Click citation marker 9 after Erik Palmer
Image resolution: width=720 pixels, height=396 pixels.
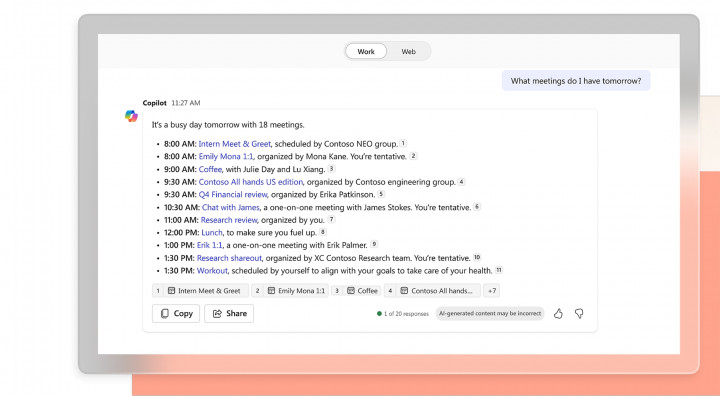click(374, 244)
